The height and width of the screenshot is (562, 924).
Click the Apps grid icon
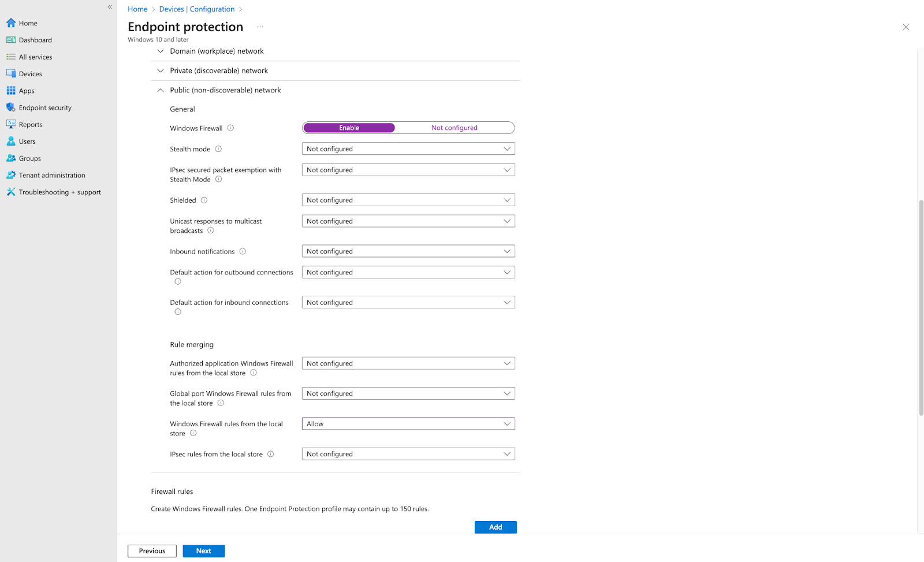[11, 91]
